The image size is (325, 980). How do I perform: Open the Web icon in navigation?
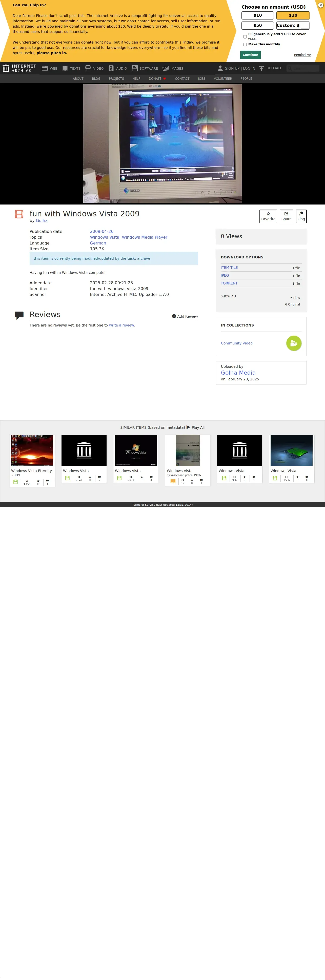[45, 69]
